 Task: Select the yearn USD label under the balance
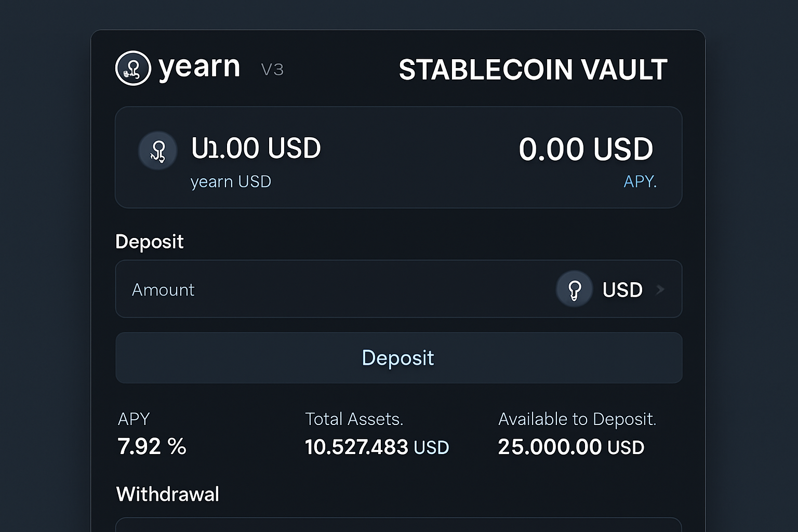pyautogui.click(x=231, y=181)
